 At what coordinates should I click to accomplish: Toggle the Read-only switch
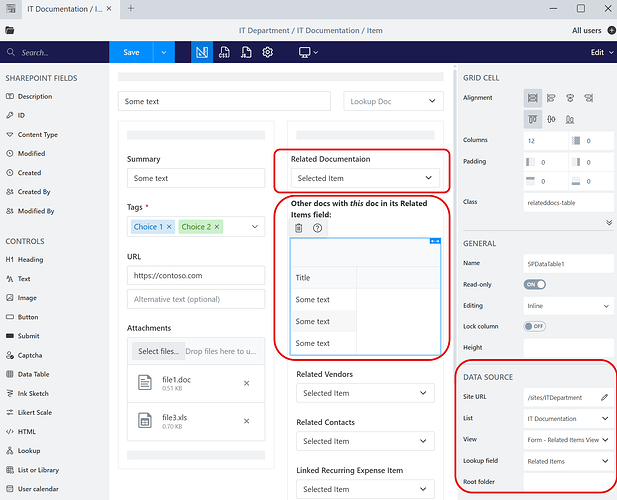(535, 284)
